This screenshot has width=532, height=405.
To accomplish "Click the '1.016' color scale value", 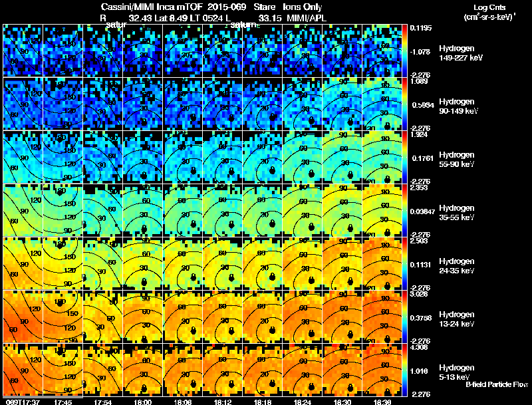I will pyautogui.click(x=420, y=371).
